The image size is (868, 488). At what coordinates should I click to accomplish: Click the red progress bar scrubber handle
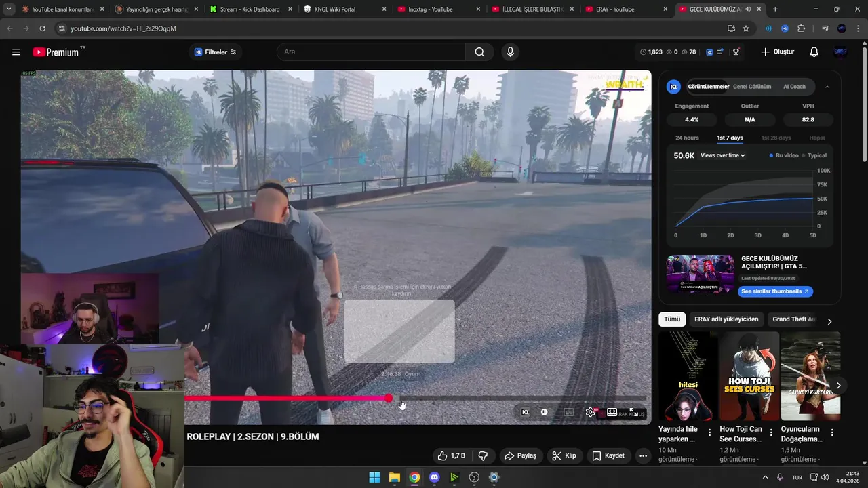tap(389, 399)
